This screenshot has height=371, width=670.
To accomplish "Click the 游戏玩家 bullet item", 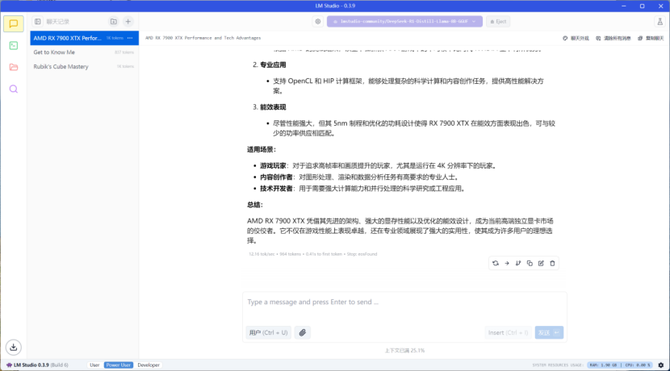I will coord(379,166).
